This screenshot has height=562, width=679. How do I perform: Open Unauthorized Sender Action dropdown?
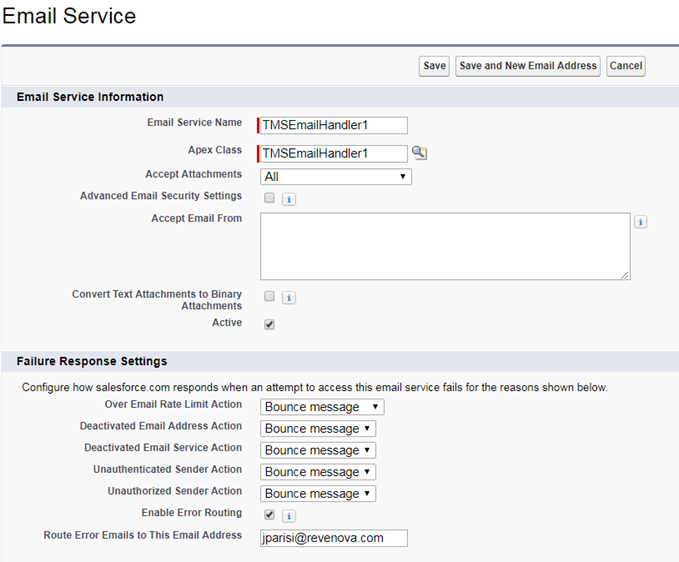coord(318,494)
